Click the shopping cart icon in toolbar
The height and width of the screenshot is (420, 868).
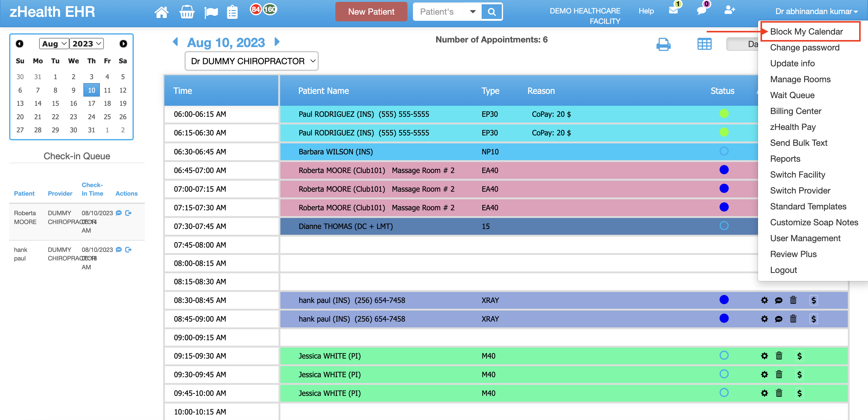[x=187, y=12]
